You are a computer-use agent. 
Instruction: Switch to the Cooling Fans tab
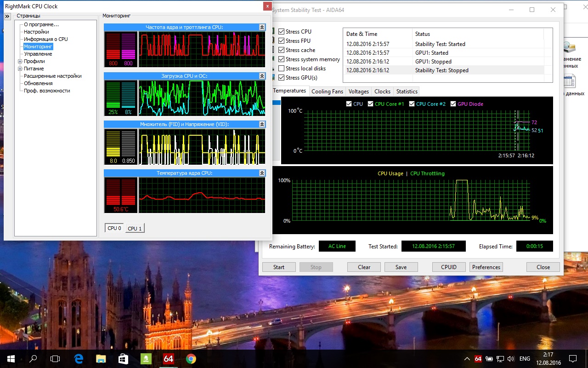click(x=327, y=91)
